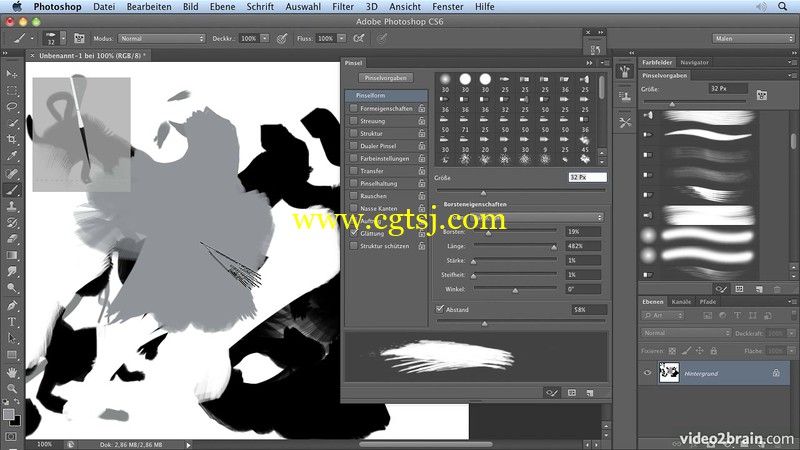Open the brush preset picker arrow
800x450 pixels.
pos(63,38)
